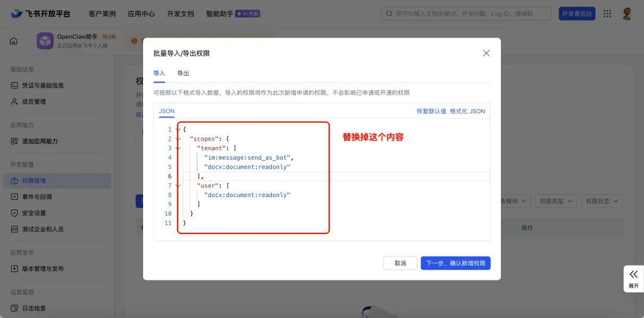Click the 测试企业和人员 icon
Screen dimensions: 644x318
[x=14, y=229]
